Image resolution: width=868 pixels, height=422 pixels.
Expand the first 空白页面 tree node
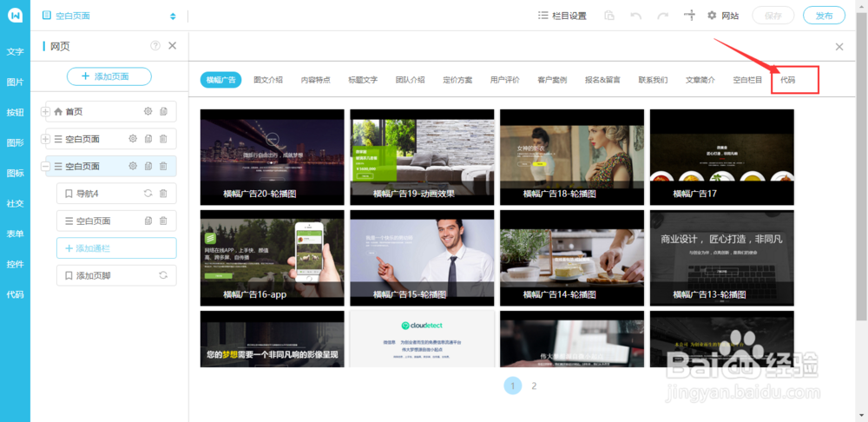[45, 138]
